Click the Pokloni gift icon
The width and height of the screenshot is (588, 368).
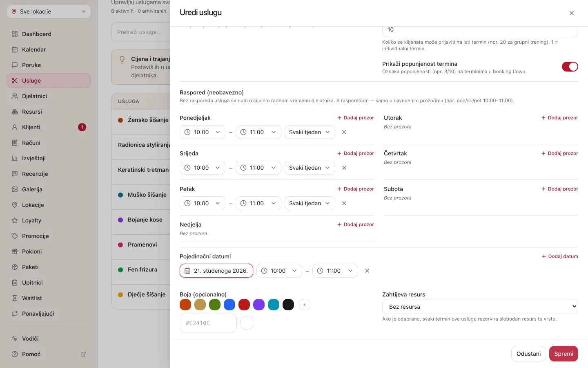click(x=15, y=251)
